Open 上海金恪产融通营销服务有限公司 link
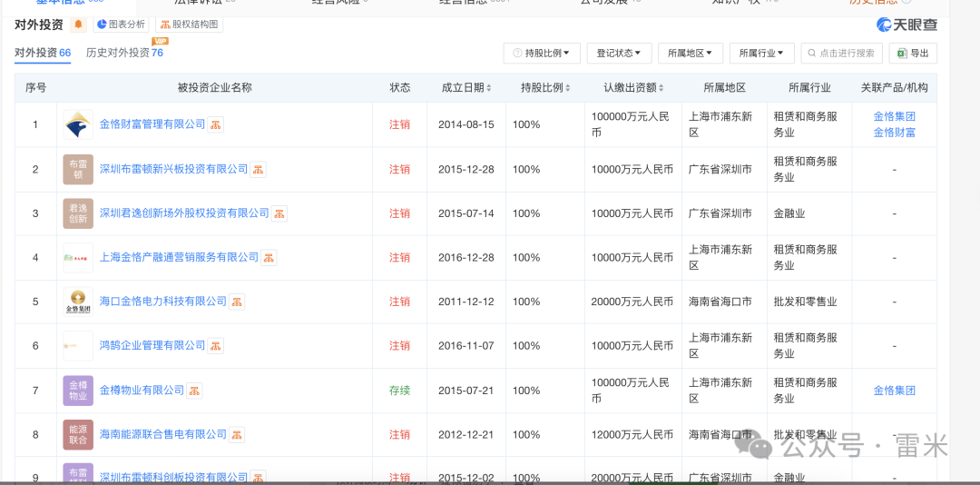The image size is (980, 485). (180, 257)
